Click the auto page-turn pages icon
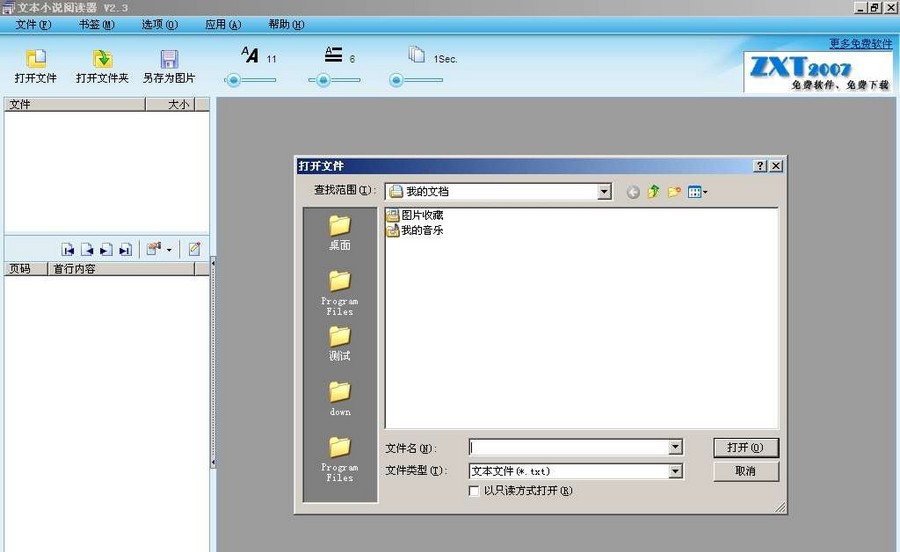 pyautogui.click(x=417, y=55)
